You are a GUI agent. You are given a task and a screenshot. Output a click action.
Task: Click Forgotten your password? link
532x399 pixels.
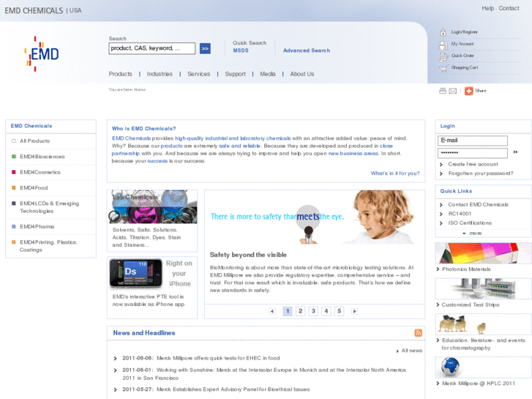click(481, 174)
